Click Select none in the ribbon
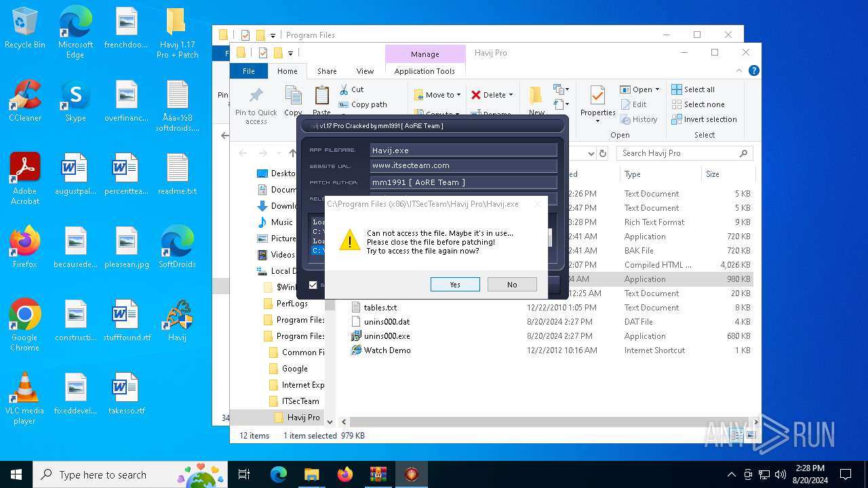The image size is (868, 488). pos(697,104)
